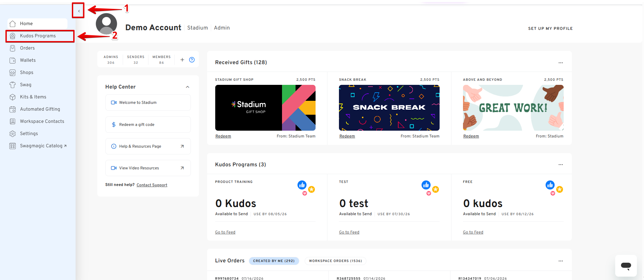
Task: Click the info icon on Help & Resources Page
Action: pyautogui.click(x=114, y=146)
